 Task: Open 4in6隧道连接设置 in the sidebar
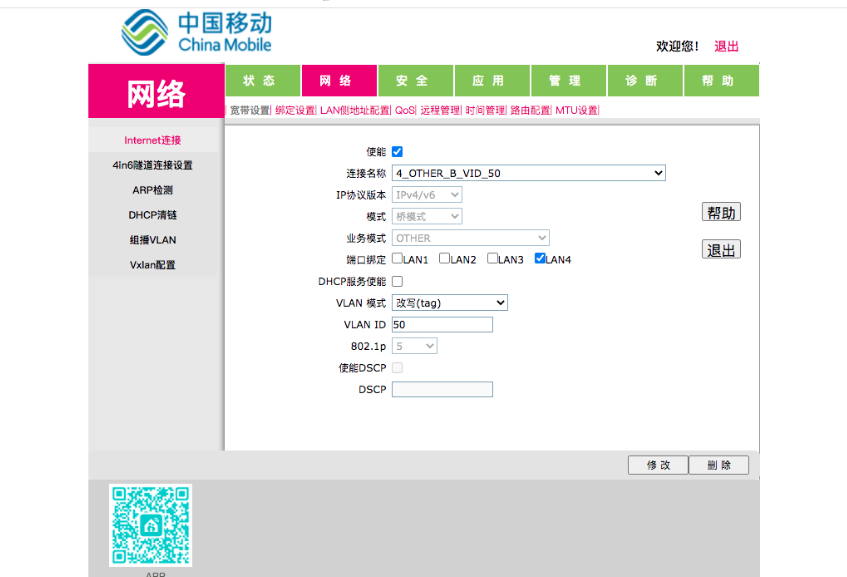point(153,165)
